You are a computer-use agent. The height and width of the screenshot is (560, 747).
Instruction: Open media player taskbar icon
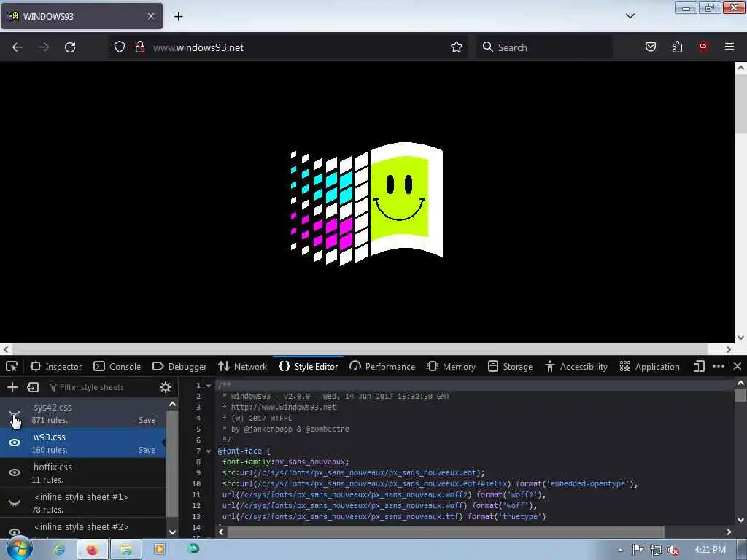[160, 550]
